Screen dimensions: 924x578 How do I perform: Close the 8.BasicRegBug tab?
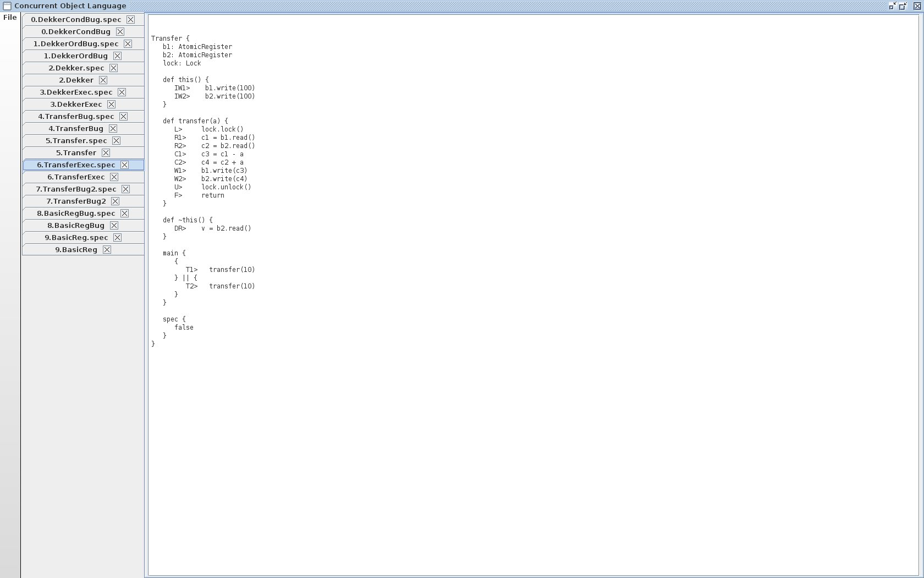[x=114, y=225]
